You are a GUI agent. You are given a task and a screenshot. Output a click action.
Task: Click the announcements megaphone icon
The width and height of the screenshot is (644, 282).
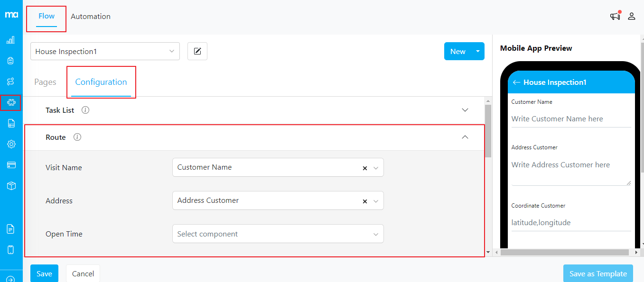pos(615,16)
